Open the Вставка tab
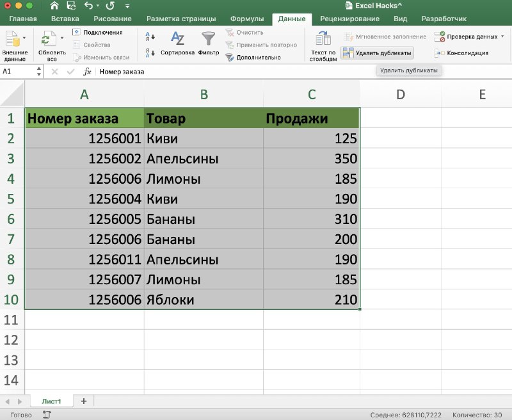Image resolution: width=512 pixels, height=420 pixels. 65,19
